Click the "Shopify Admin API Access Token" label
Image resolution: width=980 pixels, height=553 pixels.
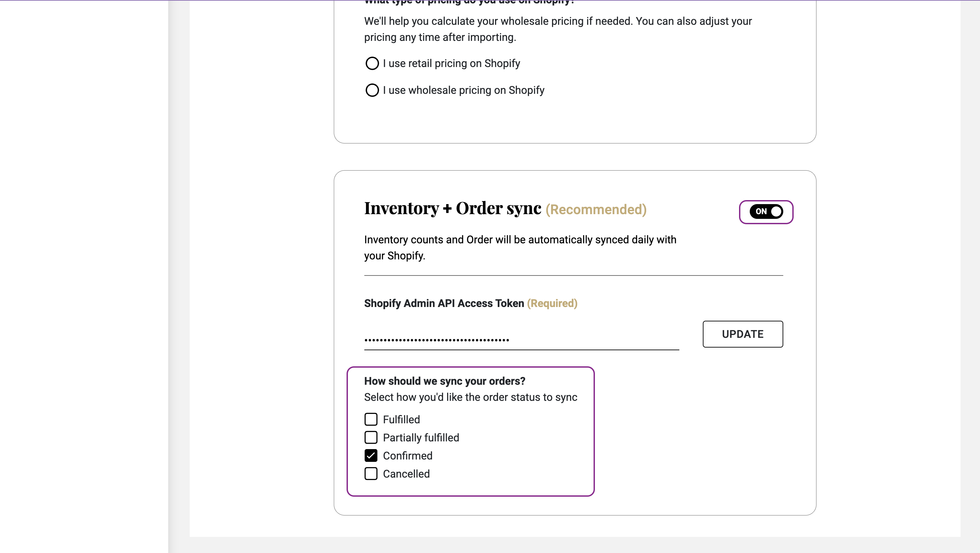click(444, 303)
